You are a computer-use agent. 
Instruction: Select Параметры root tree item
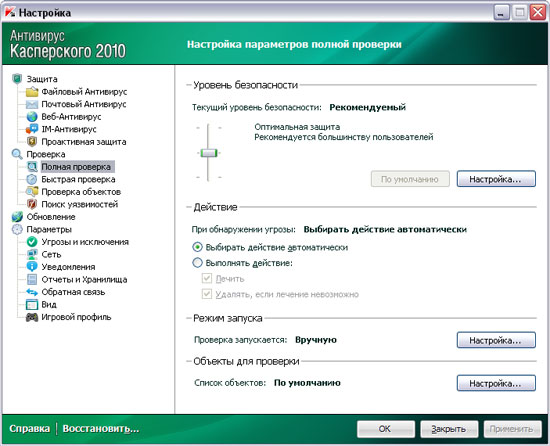(x=49, y=229)
